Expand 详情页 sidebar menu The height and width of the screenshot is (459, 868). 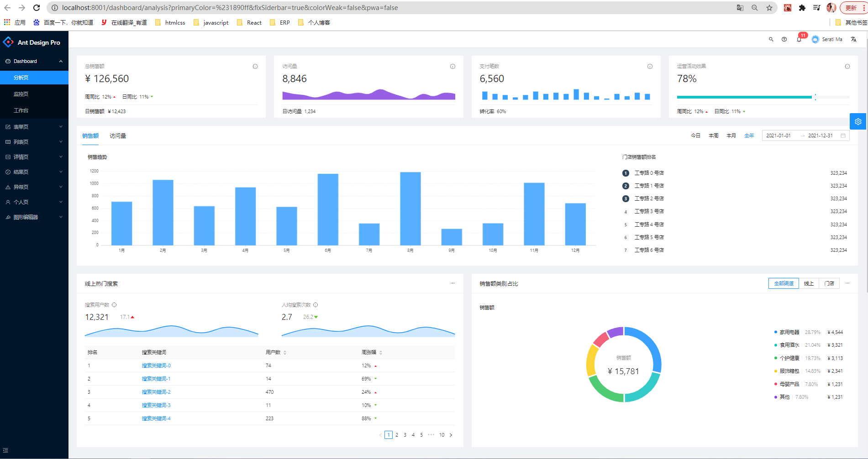click(x=34, y=157)
